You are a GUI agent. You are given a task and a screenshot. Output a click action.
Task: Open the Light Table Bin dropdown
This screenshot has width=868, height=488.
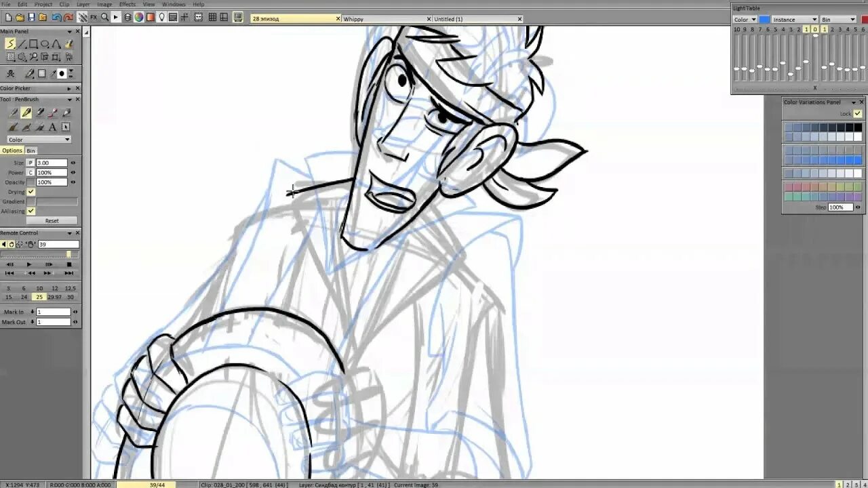coord(838,20)
